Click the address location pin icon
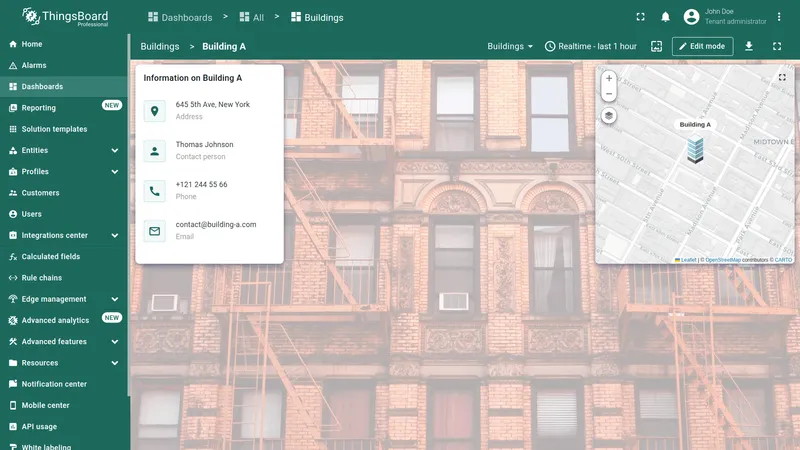 point(155,111)
